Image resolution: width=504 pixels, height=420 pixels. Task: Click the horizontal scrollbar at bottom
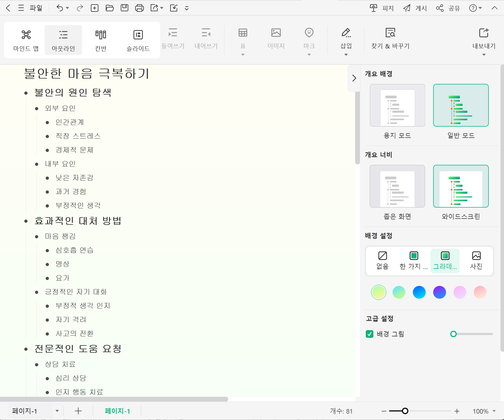pos(114,399)
